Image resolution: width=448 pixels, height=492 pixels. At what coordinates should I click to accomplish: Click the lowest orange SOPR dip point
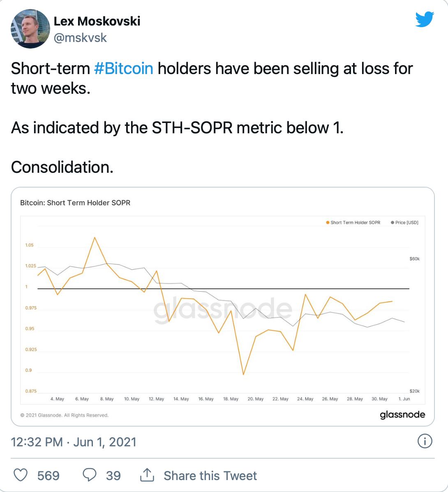(243, 374)
